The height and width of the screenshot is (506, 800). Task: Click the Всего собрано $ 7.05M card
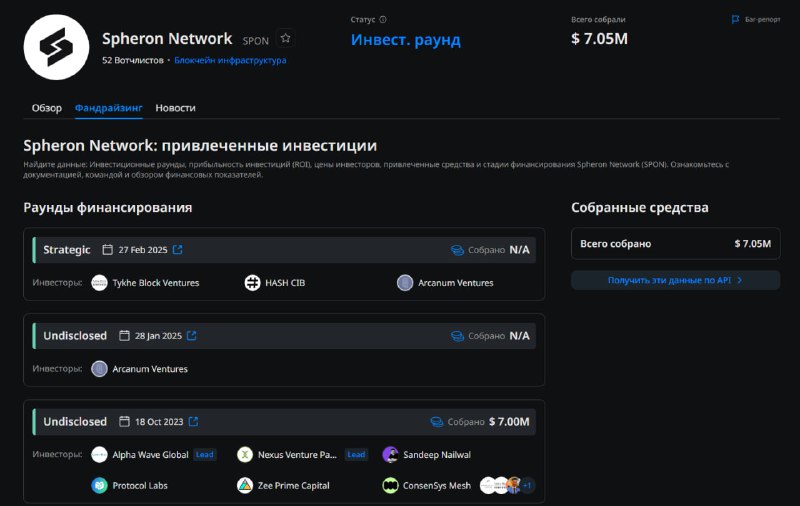point(676,243)
